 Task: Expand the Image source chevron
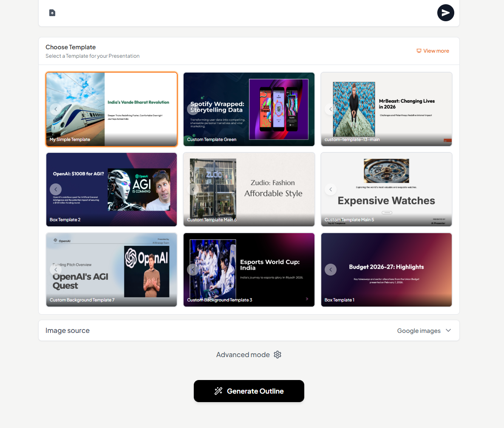[x=448, y=330]
